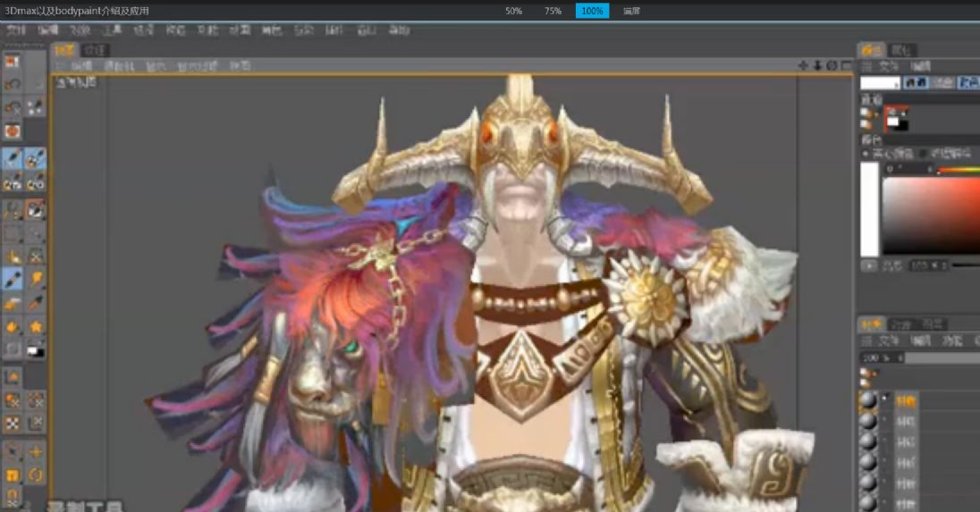Select the magic wand selection tool
980x512 pixels.
tap(13, 210)
